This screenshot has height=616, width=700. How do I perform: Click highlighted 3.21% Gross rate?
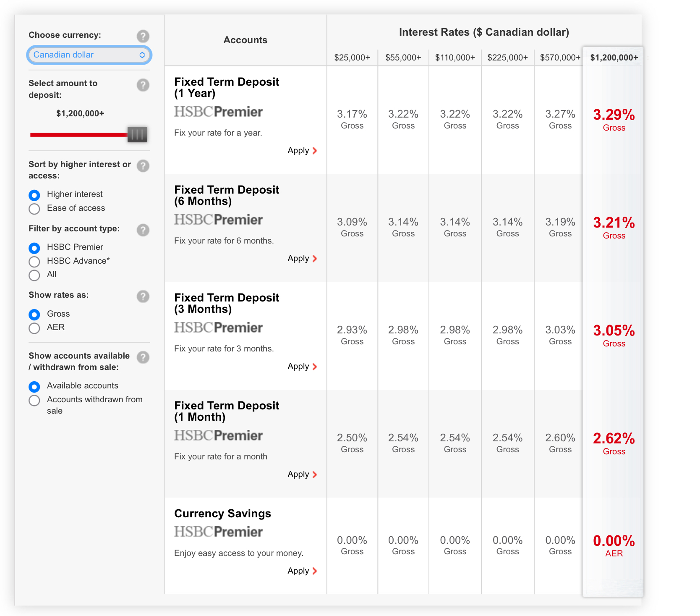614,228
